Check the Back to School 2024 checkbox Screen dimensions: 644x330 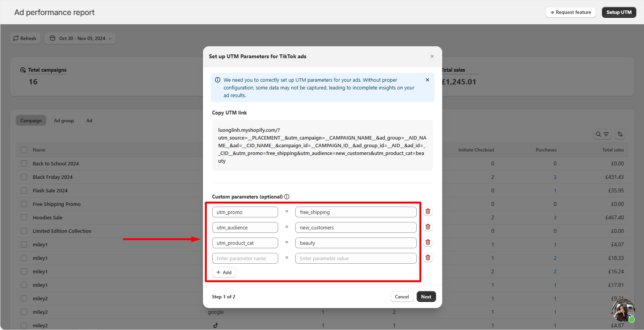24,163
